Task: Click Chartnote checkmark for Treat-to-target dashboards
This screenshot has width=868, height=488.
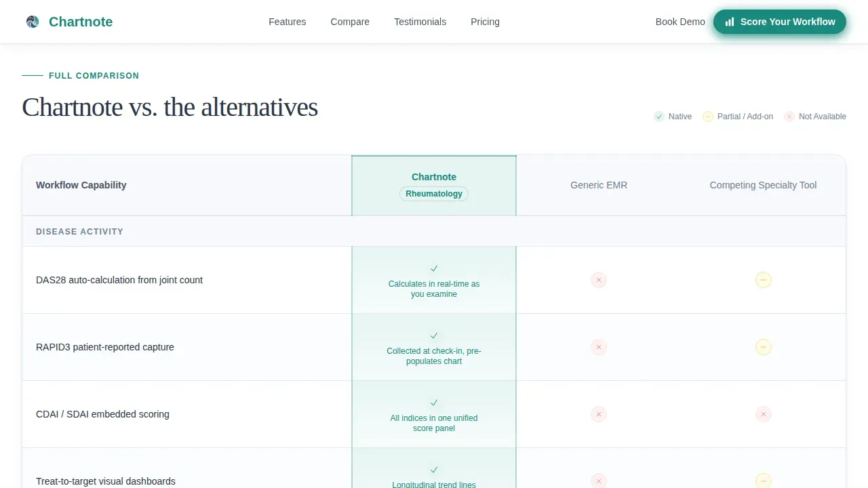Action: [434, 470]
